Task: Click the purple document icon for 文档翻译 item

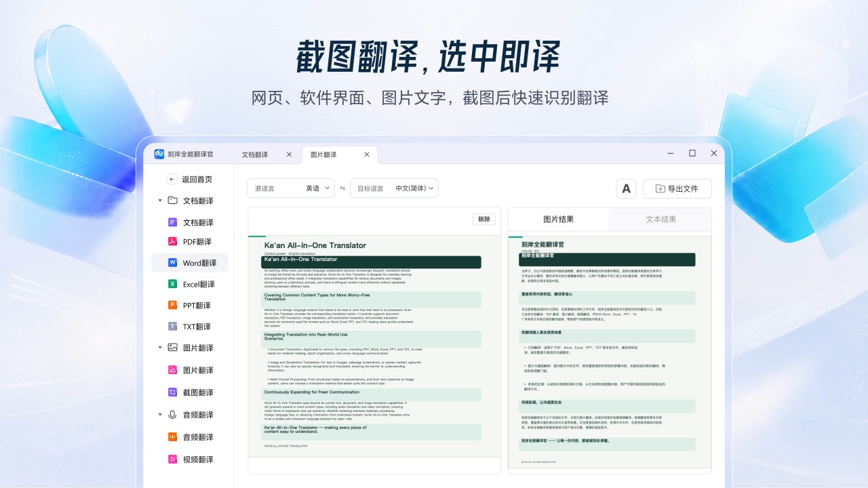Action: (x=172, y=222)
